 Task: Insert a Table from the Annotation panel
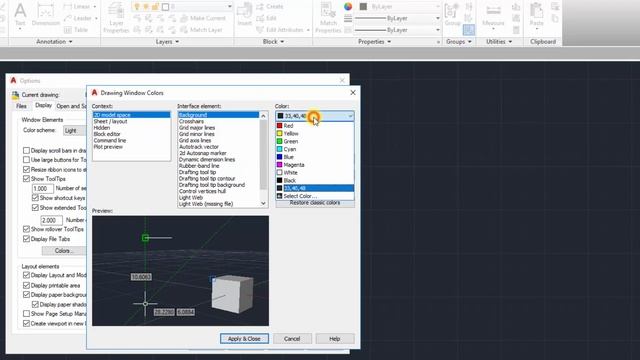(76, 30)
